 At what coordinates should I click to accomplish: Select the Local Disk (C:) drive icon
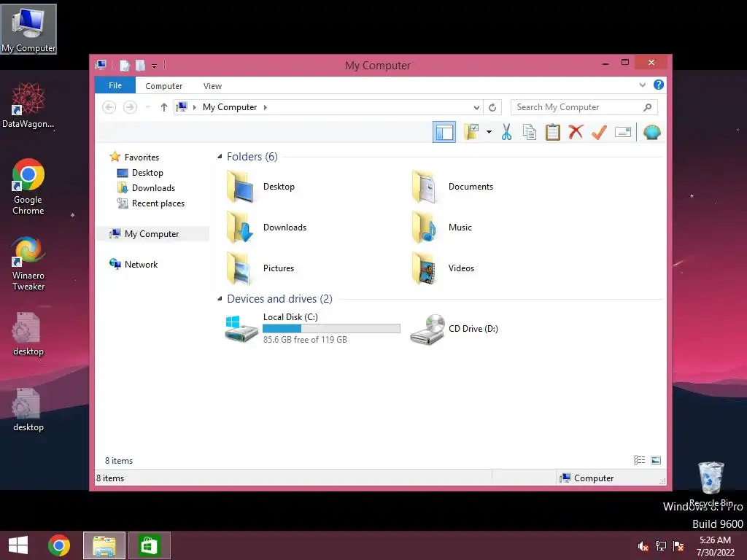click(x=241, y=329)
